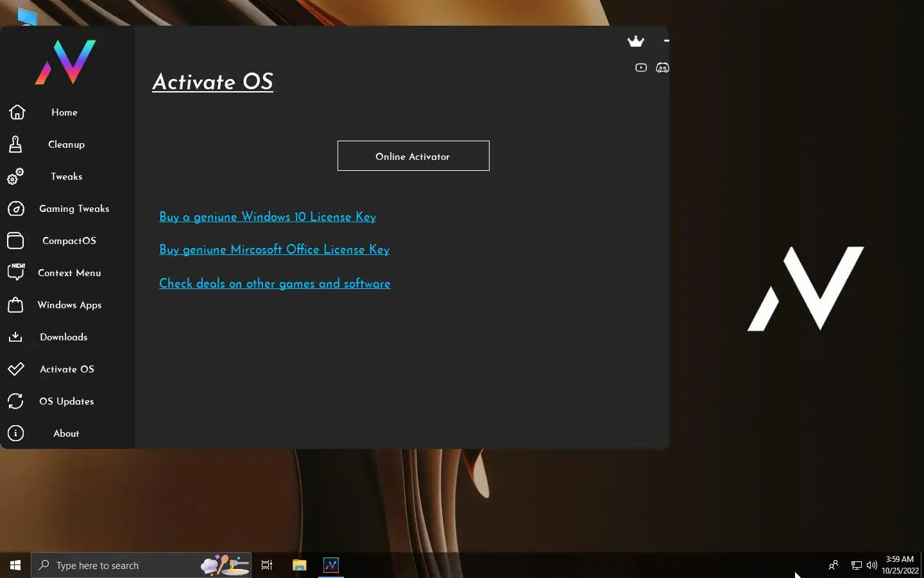
Task: Click the Online Activator button
Action: point(413,156)
